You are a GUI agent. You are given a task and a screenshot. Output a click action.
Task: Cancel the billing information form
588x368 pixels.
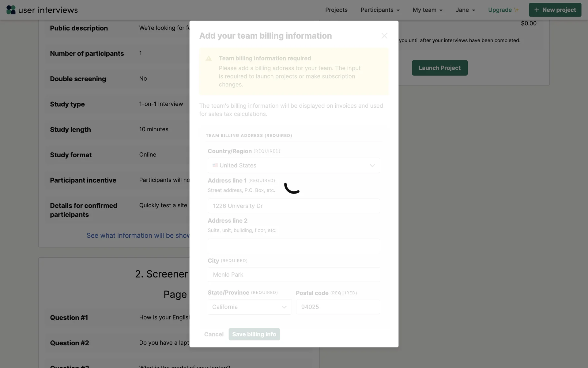pyautogui.click(x=214, y=334)
